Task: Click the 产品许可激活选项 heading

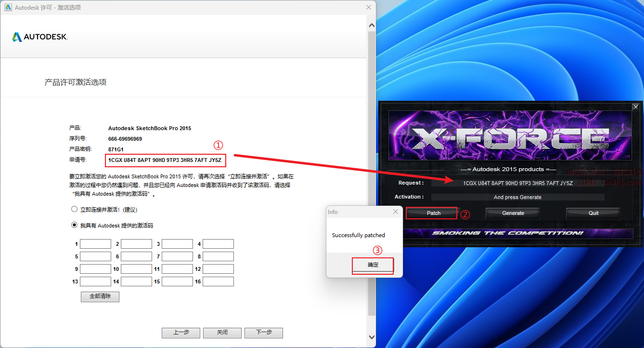Action: [76, 82]
